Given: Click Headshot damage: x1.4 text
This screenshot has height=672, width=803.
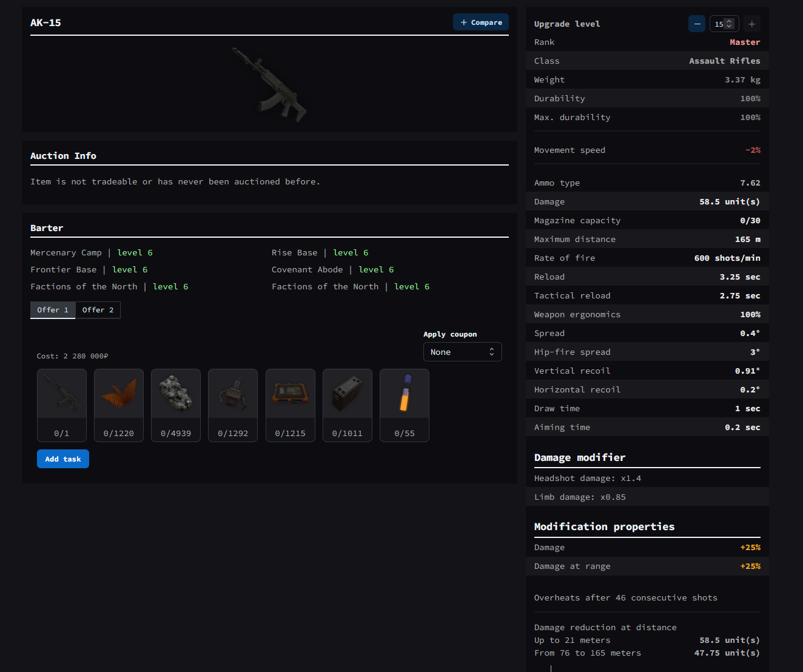Looking at the screenshot, I should [588, 479].
